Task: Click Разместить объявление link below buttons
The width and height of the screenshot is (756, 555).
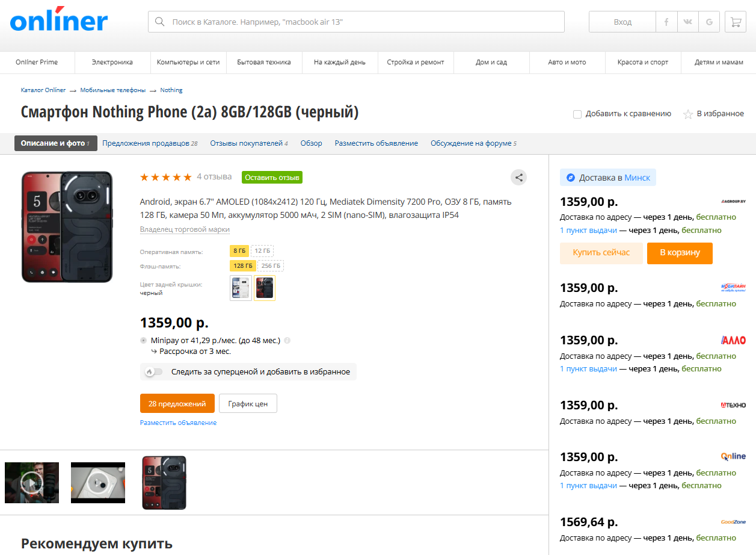Action: [x=178, y=423]
